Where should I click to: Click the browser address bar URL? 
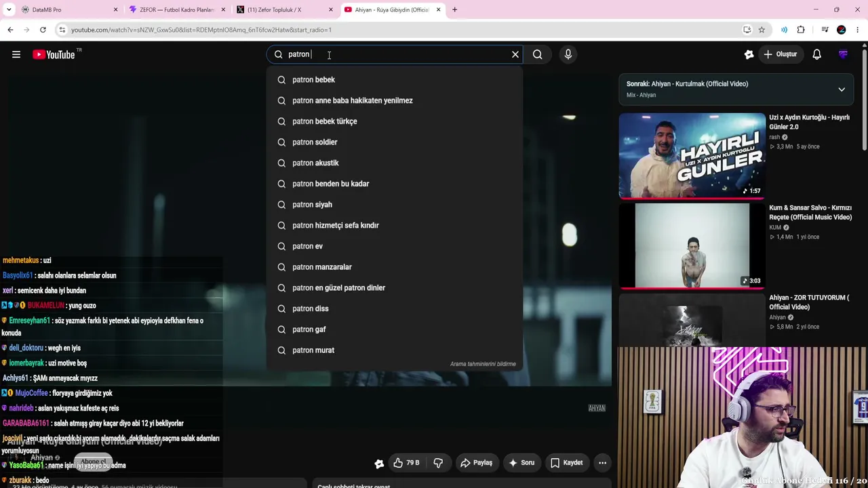pos(201,30)
